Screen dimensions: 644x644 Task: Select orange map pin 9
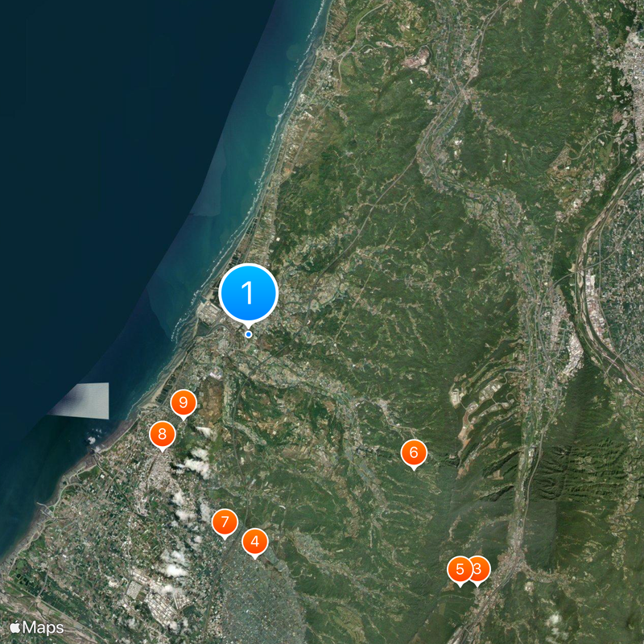click(x=183, y=402)
